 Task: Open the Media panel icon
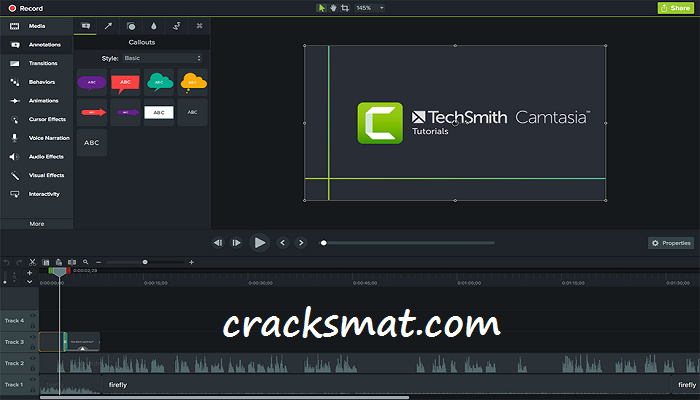[15, 26]
